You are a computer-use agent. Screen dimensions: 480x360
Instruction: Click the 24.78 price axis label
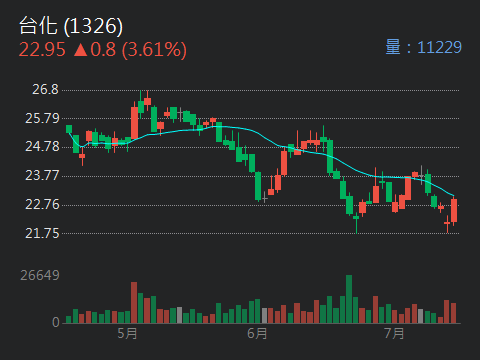pyautogui.click(x=42, y=146)
